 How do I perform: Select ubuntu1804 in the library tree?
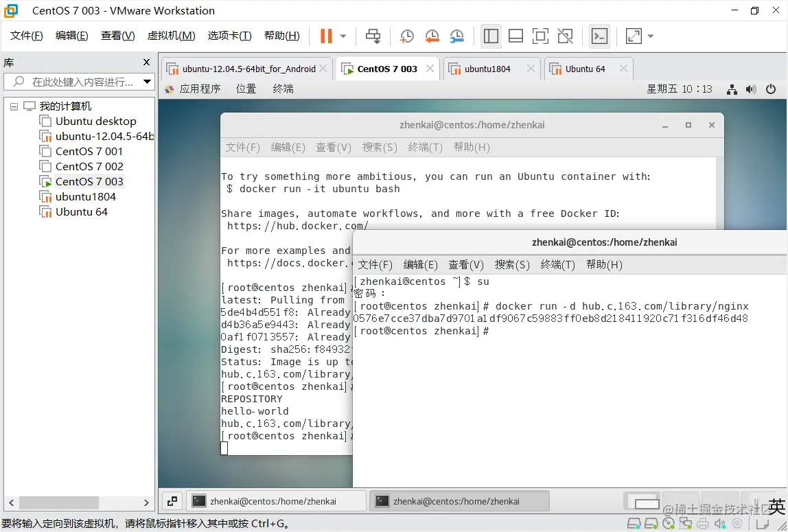[x=78, y=196]
